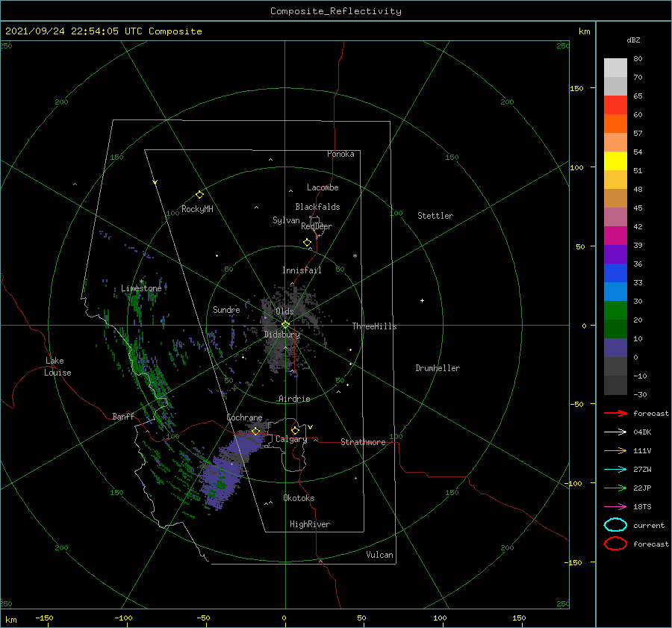Click the yellow 54 dBZ color swatch
The width and height of the screenshot is (672, 628).
coord(615,161)
